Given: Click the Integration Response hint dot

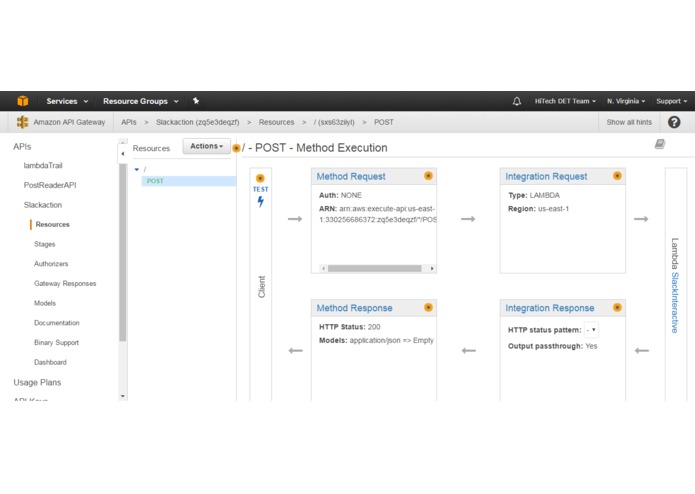Looking at the screenshot, I should point(617,307).
